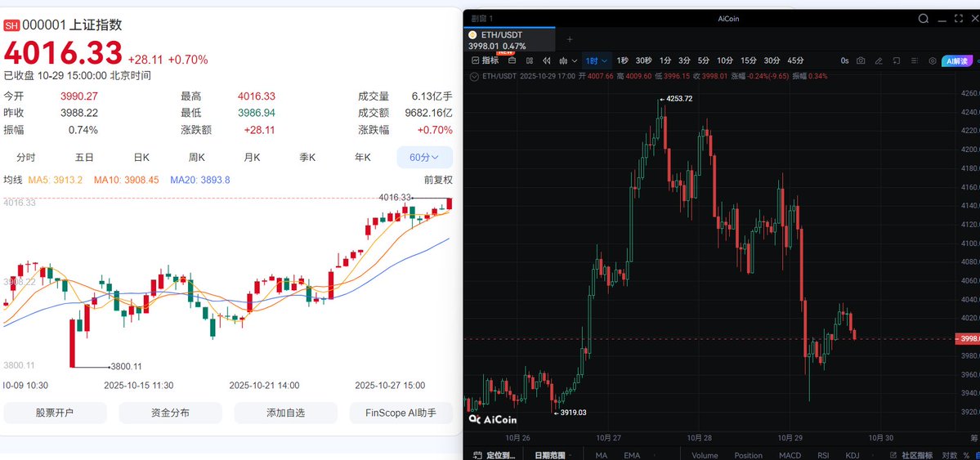Toggle the MACD indicator
The height and width of the screenshot is (460, 980).
point(790,455)
